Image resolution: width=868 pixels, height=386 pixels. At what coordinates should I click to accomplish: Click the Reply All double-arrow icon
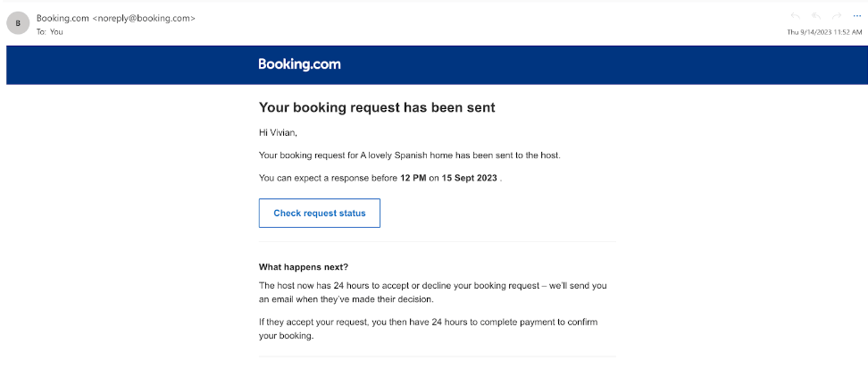coord(816,16)
